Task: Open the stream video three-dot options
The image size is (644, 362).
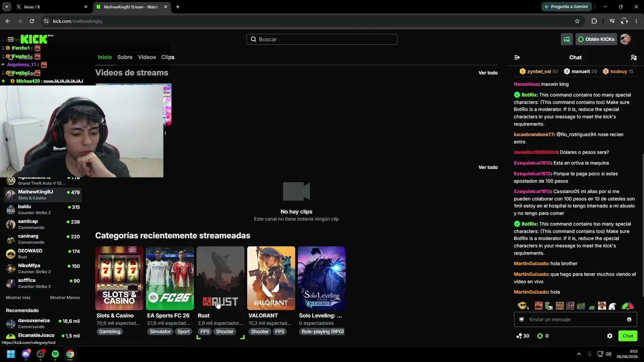Action: coord(165,133)
